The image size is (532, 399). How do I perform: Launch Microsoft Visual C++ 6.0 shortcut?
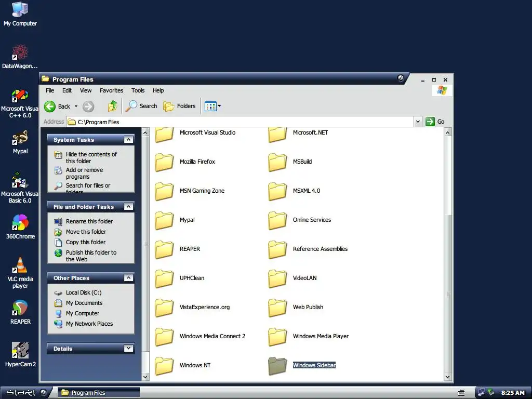(x=20, y=103)
